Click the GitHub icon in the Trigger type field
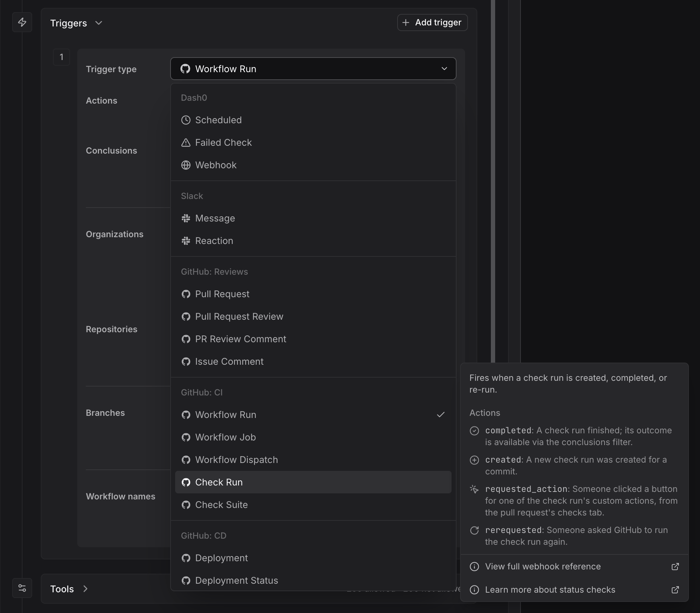The width and height of the screenshot is (700, 613). pos(185,69)
